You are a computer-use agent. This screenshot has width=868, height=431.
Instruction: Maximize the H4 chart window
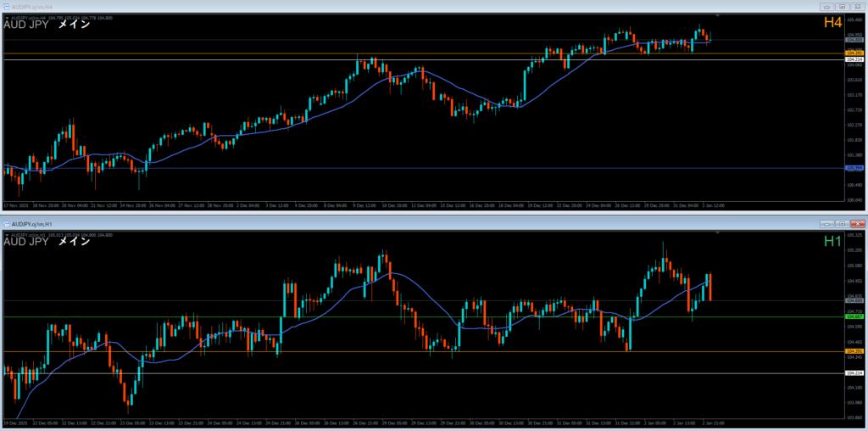point(841,6)
